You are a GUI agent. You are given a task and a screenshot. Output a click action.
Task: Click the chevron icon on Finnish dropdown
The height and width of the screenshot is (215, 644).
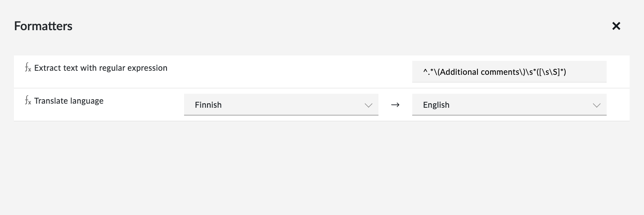point(369,105)
